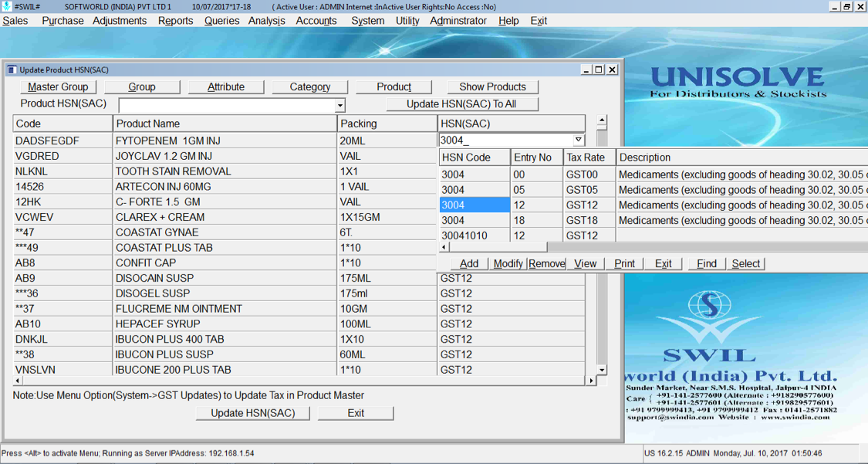The height and width of the screenshot is (464, 868).
Task: Click the bottom Update HSN(SAC) button
Action: click(x=253, y=413)
